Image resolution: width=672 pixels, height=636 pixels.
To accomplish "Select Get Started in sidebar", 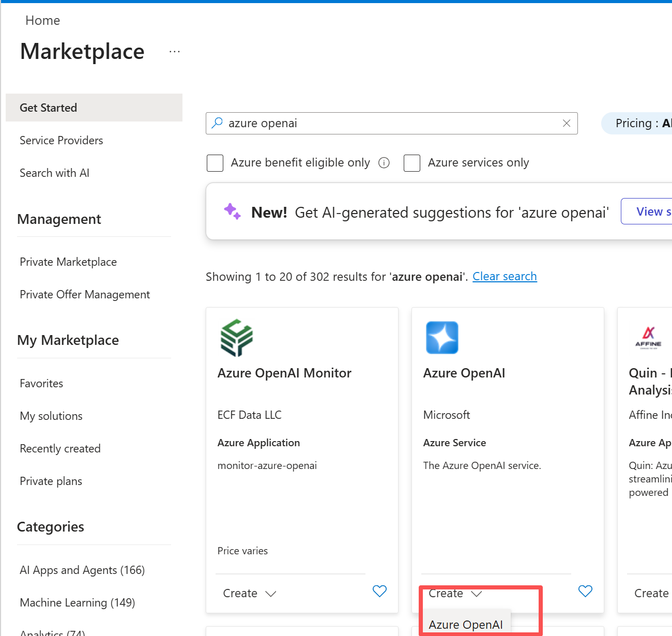I will [x=94, y=108].
